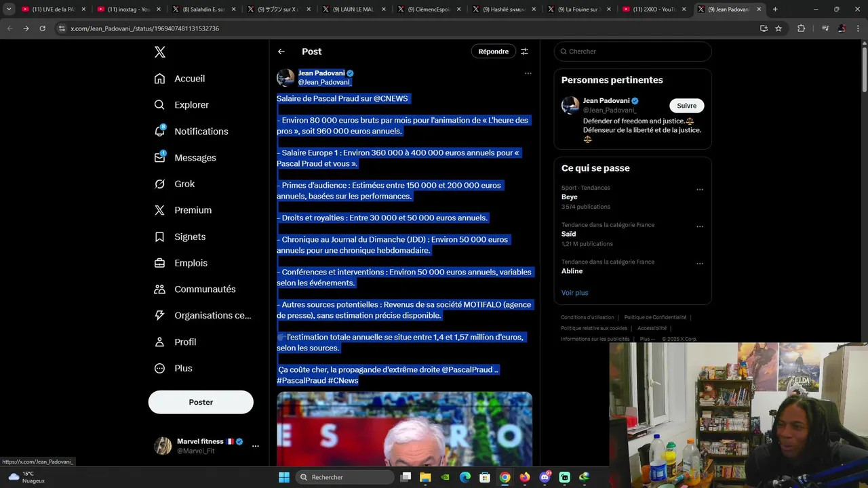Bookmark page with star icon
Viewport: 868px width, 488px height.
click(x=778, y=28)
